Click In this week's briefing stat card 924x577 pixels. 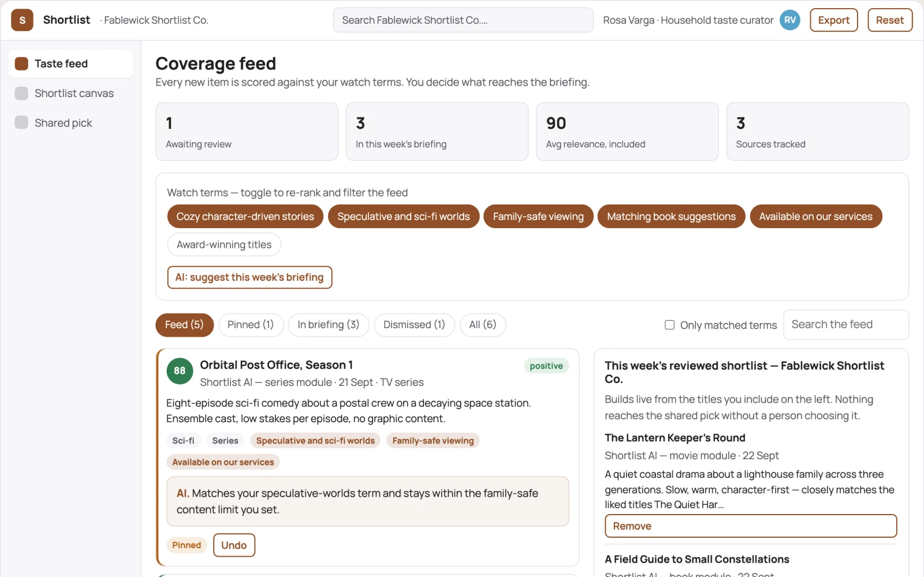[x=437, y=132]
